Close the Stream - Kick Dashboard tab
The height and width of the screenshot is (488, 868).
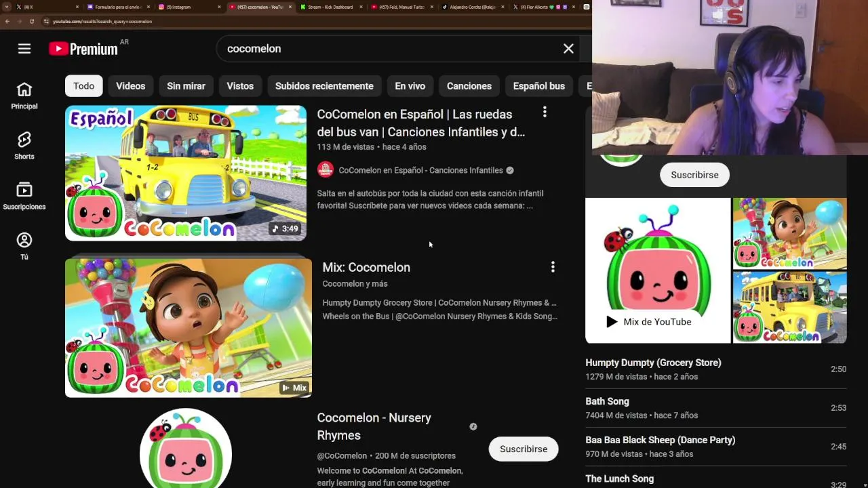coord(361,7)
